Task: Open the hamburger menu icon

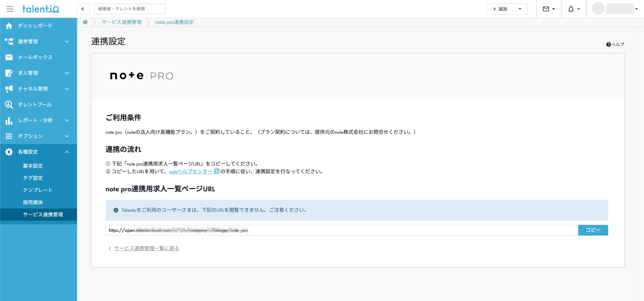Action: pyautogui.click(x=10, y=9)
